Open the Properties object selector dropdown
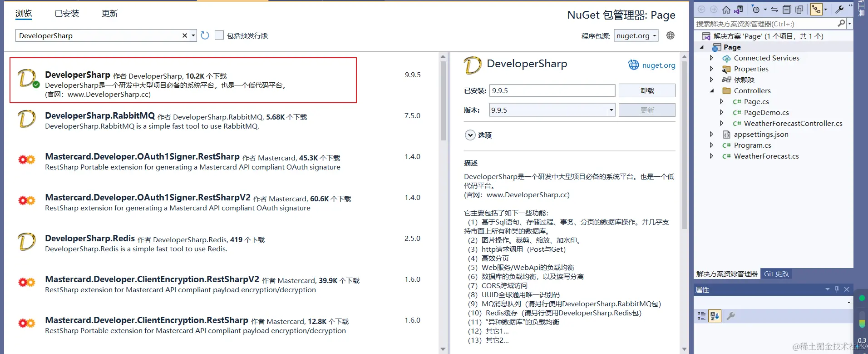This screenshot has width=868, height=354. click(848, 303)
